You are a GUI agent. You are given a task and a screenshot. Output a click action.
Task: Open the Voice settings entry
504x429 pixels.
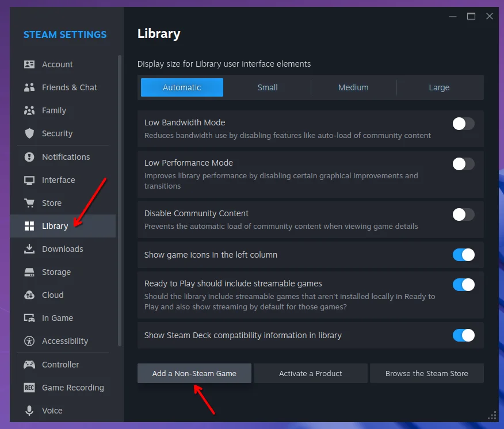pyautogui.click(x=63, y=411)
